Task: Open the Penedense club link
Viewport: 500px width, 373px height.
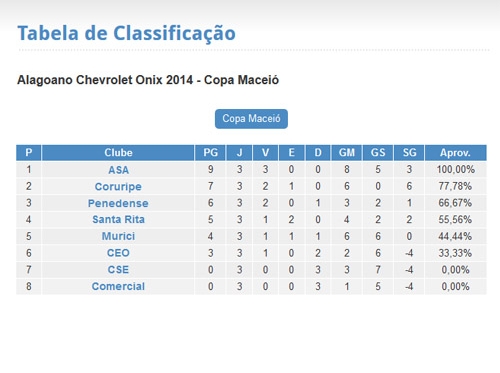Action: tap(118, 203)
